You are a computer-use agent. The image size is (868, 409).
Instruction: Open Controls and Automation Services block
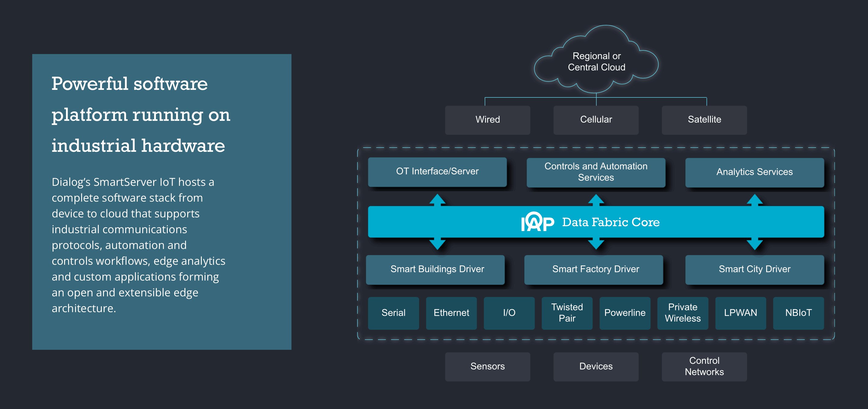tap(595, 172)
